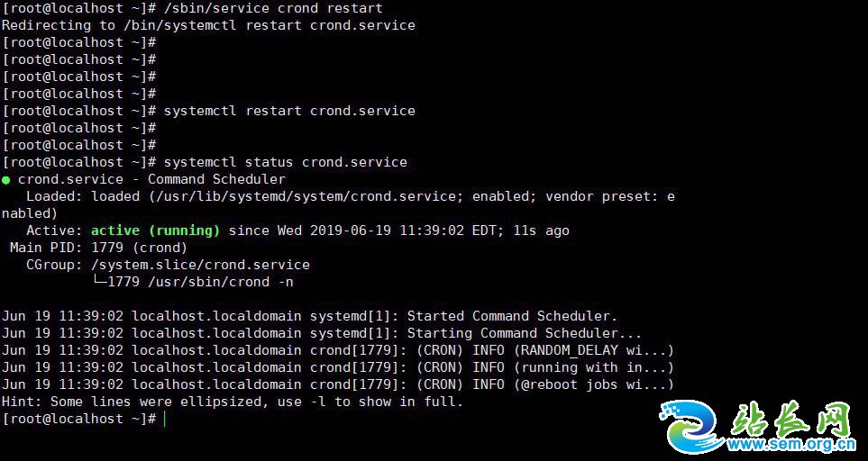Select the "systemctl restart crond.service" command line
The width and height of the screenshot is (868, 461).
click(x=289, y=111)
